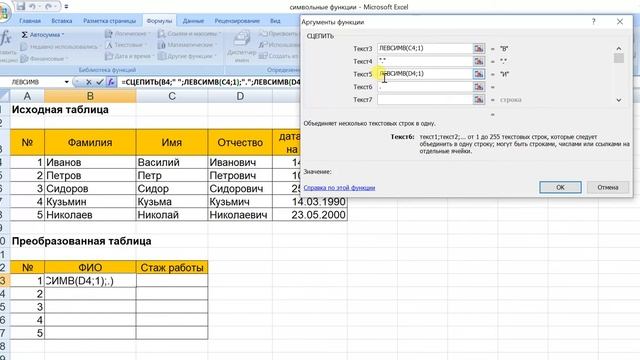Switch to the Вставка ribbon tab
The height and width of the screenshot is (360, 640).
click(x=62, y=21)
